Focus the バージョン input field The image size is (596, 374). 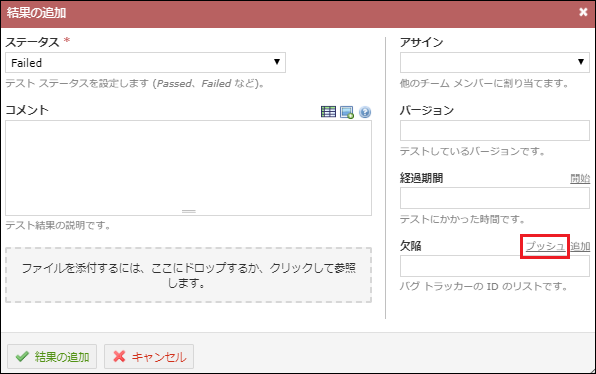[495, 130]
